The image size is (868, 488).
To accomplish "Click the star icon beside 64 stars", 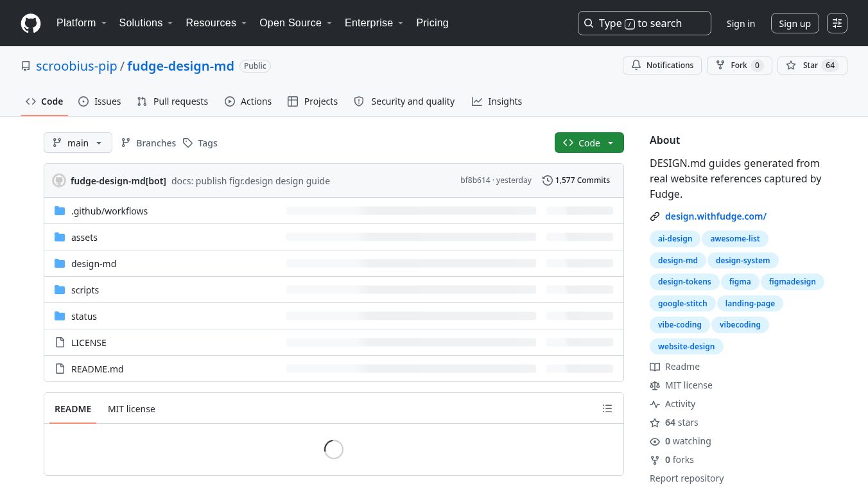I will 655,423.
